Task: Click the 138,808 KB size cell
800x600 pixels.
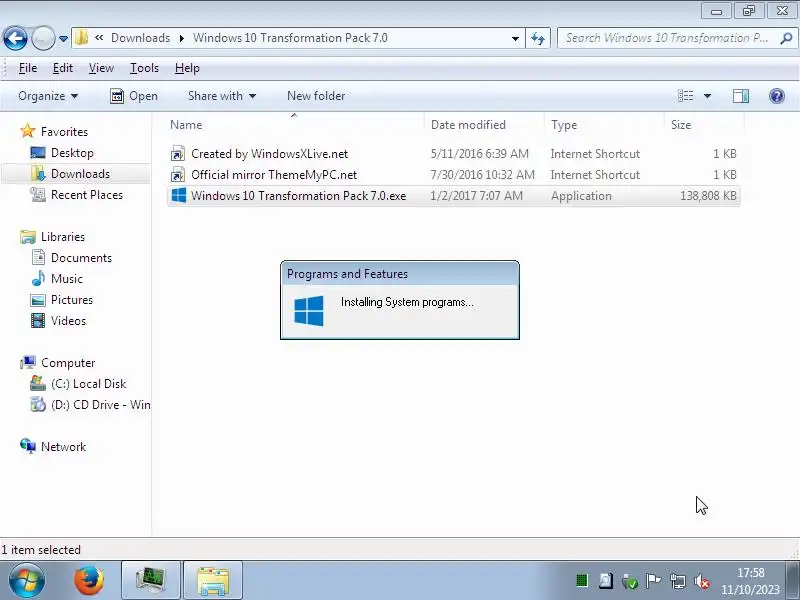Action: [x=708, y=196]
